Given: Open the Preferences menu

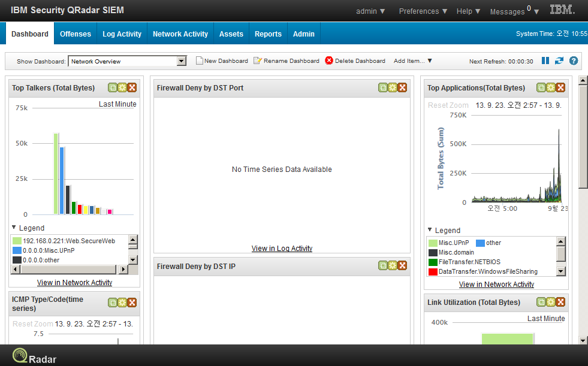Looking at the screenshot, I should click(423, 11).
